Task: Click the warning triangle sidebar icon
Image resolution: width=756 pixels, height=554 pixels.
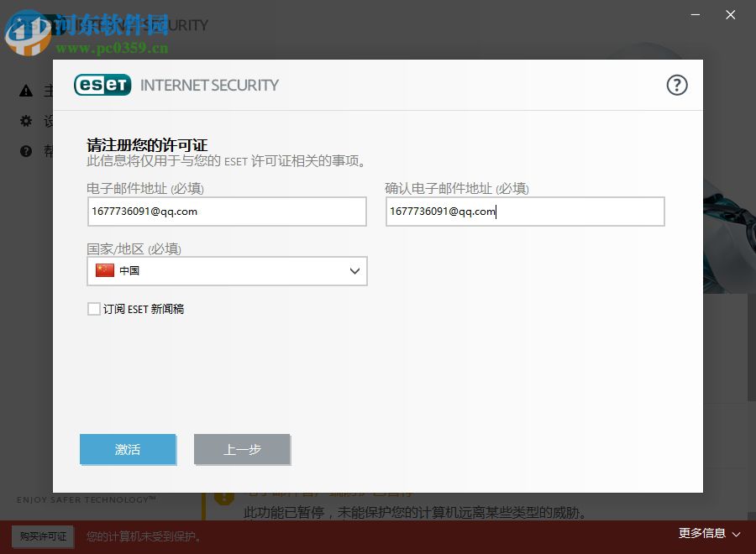Action: 25,91
